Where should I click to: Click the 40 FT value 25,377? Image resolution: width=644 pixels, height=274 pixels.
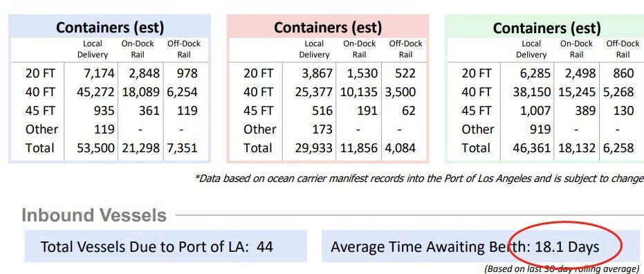[313, 92]
